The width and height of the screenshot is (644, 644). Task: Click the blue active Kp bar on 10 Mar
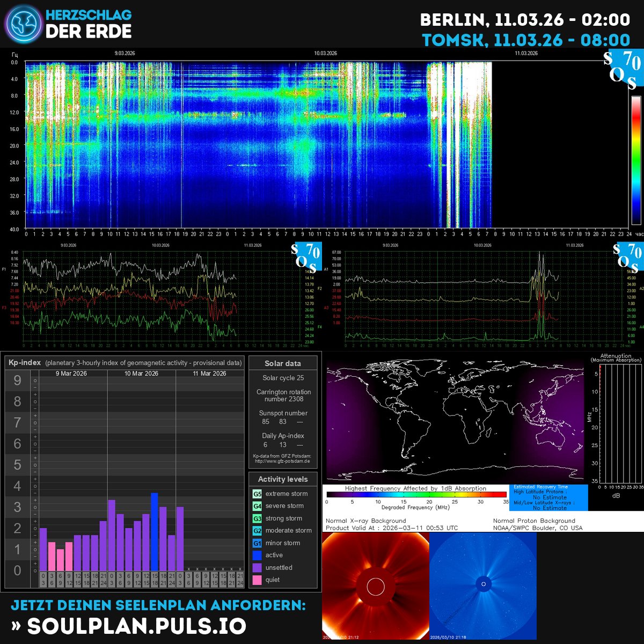coord(155,532)
